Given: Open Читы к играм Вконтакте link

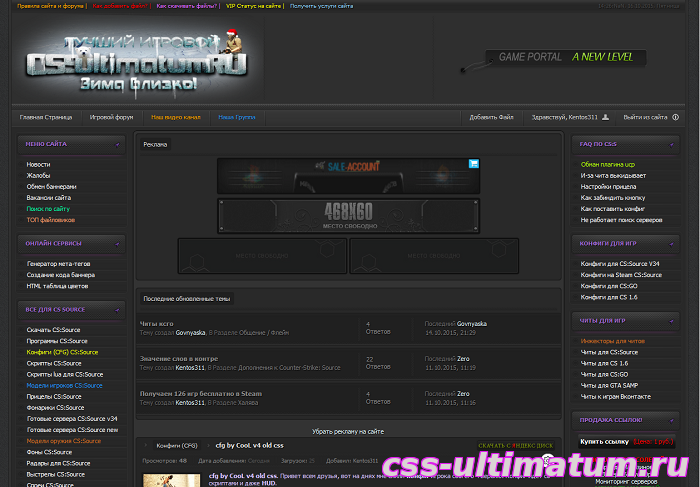Looking at the screenshot, I should click(616, 397).
